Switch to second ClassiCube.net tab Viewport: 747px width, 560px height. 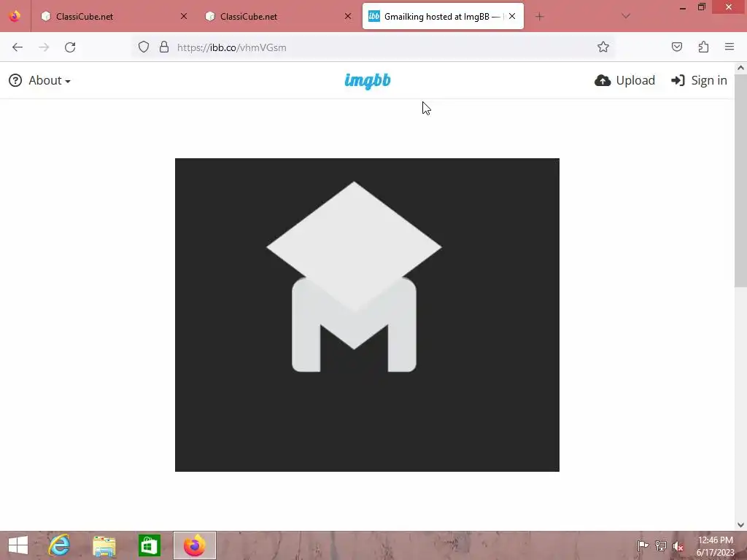click(x=278, y=16)
